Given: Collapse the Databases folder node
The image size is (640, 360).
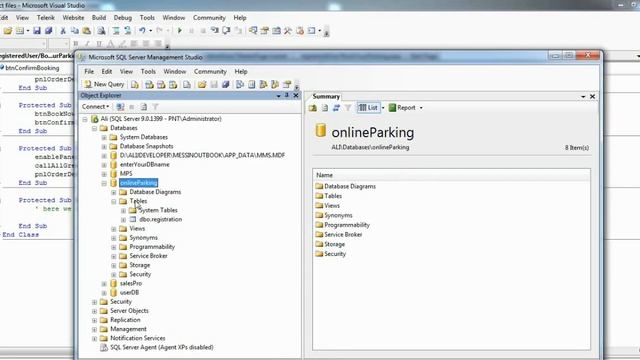Looking at the screenshot, I should coord(94,128).
